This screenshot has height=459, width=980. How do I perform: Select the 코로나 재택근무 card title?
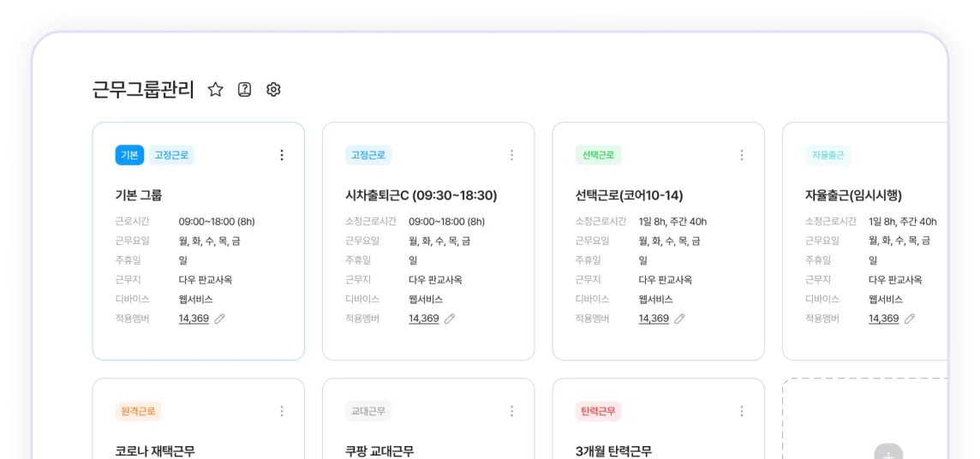pyautogui.click(x=156, y=451)
